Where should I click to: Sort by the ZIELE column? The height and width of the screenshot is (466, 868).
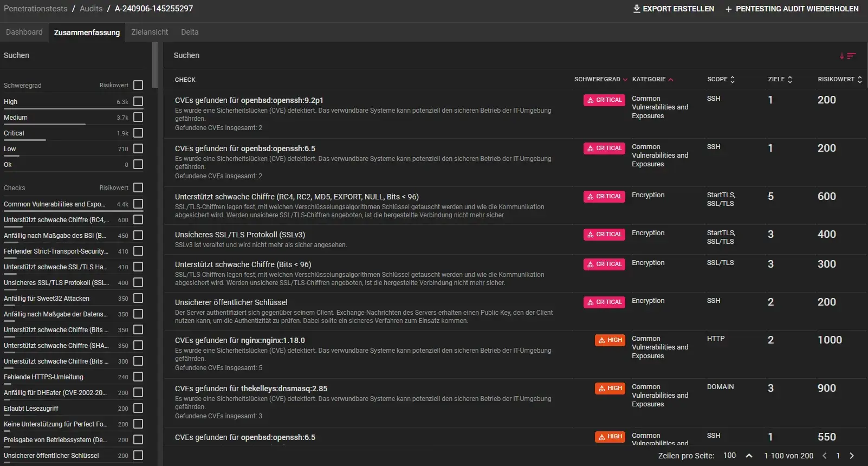click(x=780, y=80)
